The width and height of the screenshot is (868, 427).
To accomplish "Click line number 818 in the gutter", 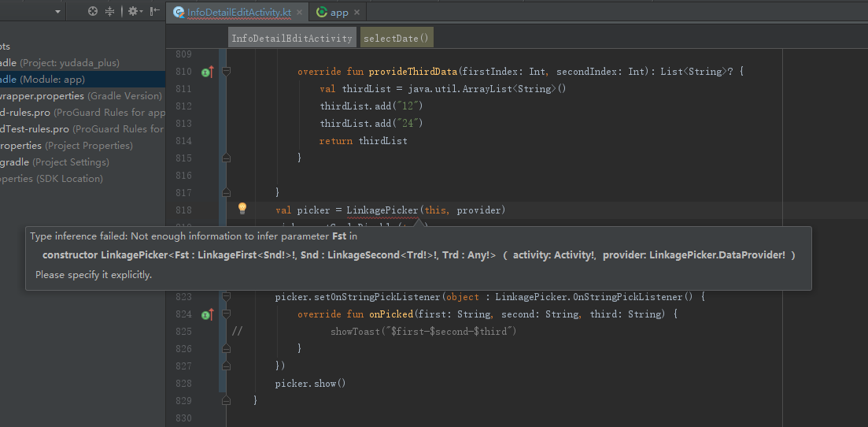I will point(183,210).
